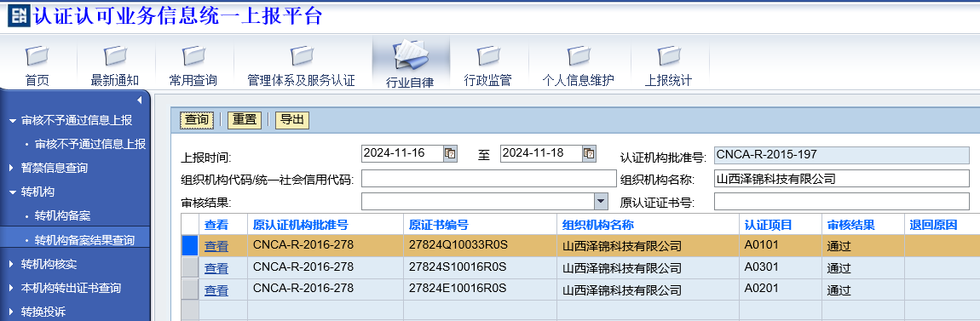
Task: Open calendar picker for start date 2024-11-16
Action: coord(450,153)
